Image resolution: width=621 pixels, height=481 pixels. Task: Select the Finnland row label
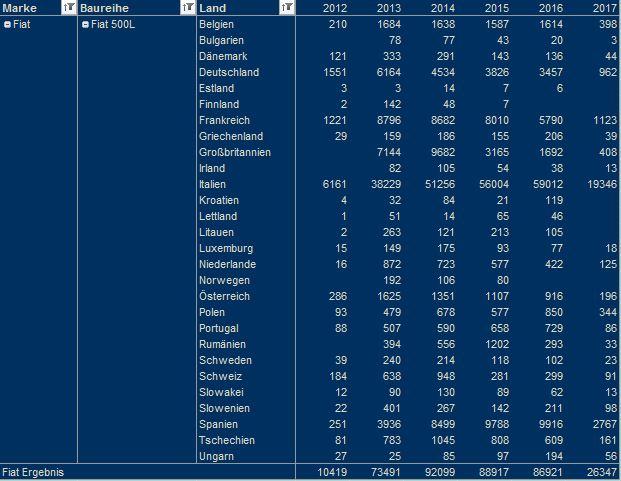point(219,105)
